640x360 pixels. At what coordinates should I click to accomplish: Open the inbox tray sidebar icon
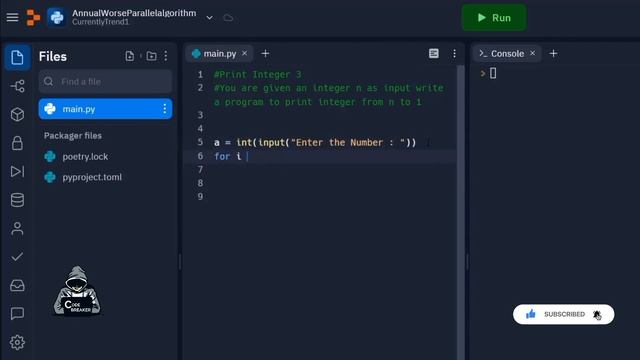click(x=17, y=285)
